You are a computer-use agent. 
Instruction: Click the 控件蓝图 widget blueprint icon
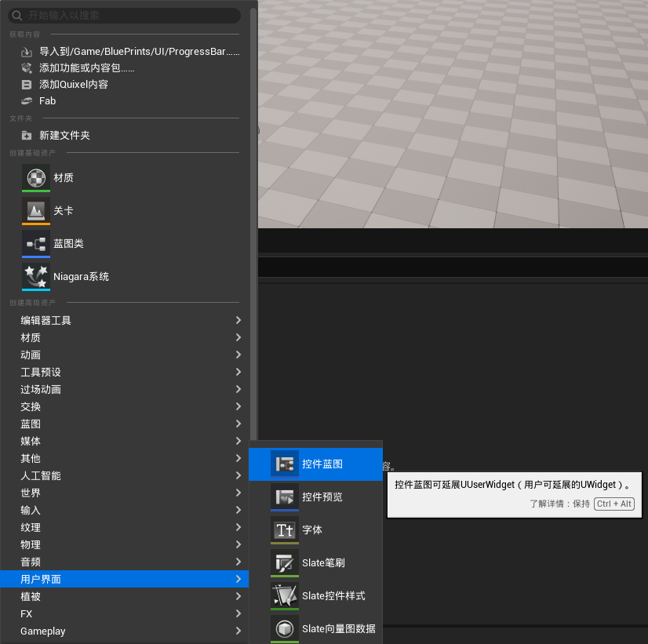[285, 464]
